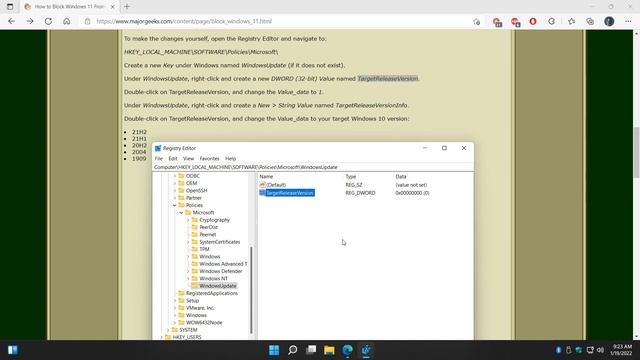The image size is (640, 360).
Task: Maximize the Registry Editor window
Action: [x=444, y=148]
